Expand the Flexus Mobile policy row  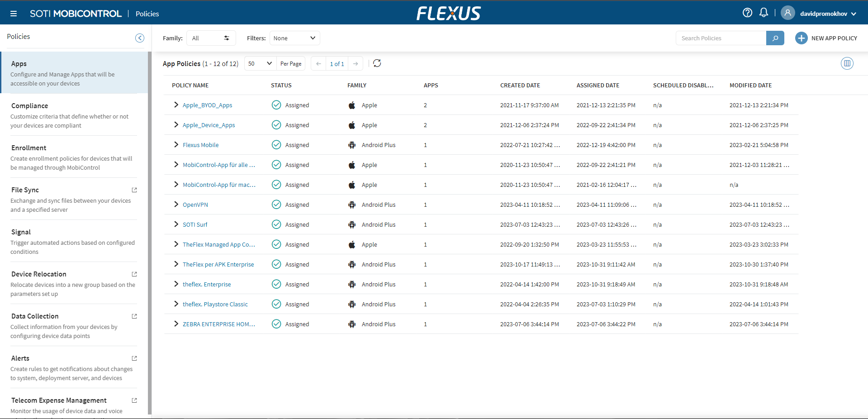176,145
